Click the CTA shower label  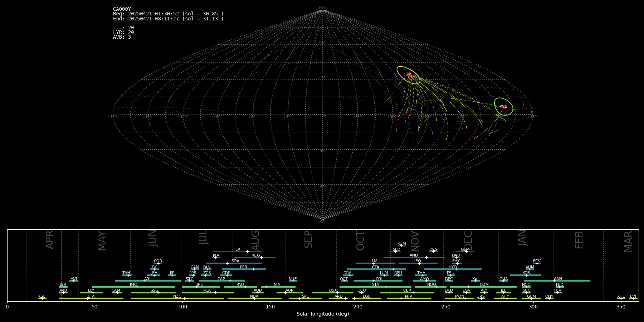click(375, 267)
